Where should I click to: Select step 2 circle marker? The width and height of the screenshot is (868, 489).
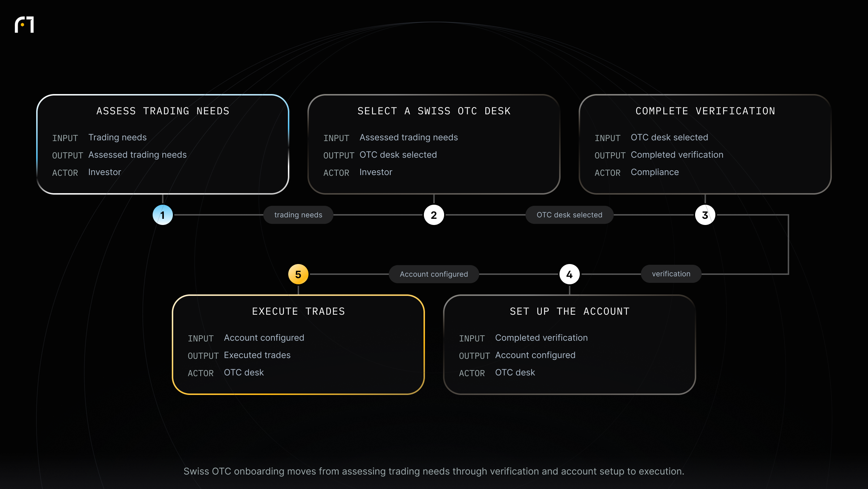click(434, 215)
